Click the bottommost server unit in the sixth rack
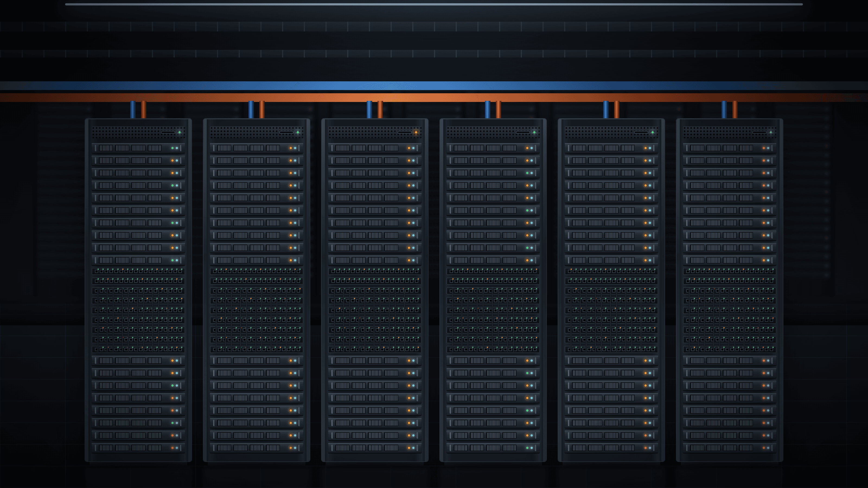868x488 pixels. tap(730, 448)
